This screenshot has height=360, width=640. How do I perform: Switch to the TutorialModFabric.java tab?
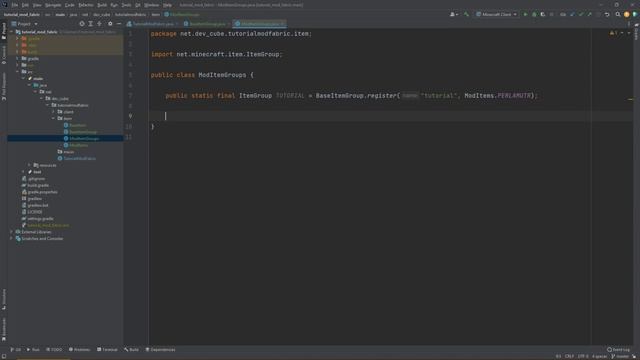(153, 24)
